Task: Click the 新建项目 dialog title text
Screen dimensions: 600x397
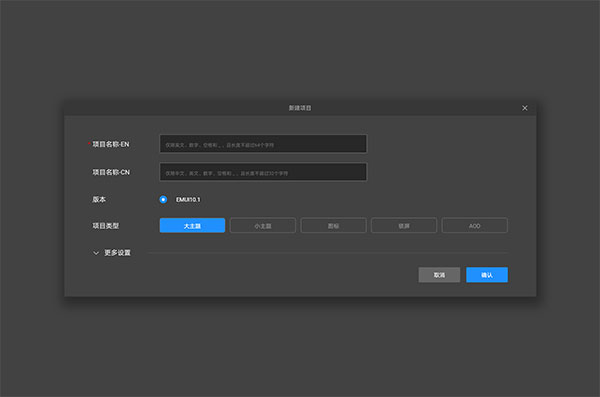Action: point(300,108)
